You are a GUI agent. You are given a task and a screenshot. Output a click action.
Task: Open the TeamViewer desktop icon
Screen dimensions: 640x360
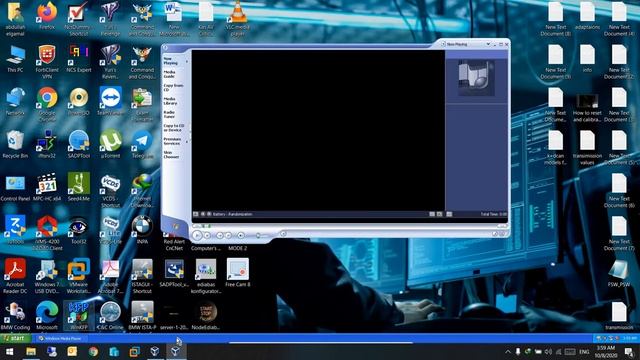click(x=110, y=101)
